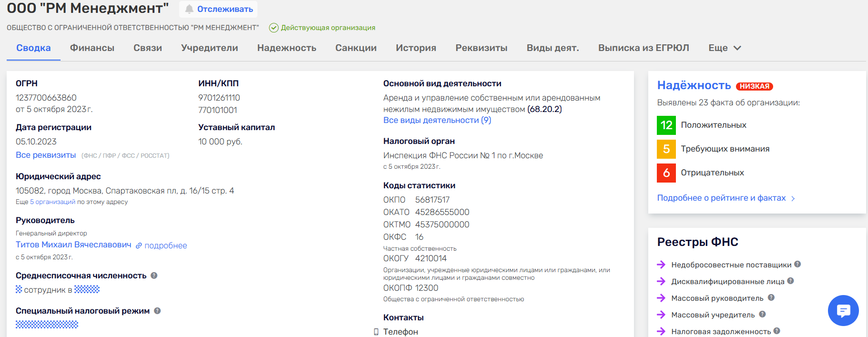Click help icon next to Налоговая задолженность

click(777, 331)
